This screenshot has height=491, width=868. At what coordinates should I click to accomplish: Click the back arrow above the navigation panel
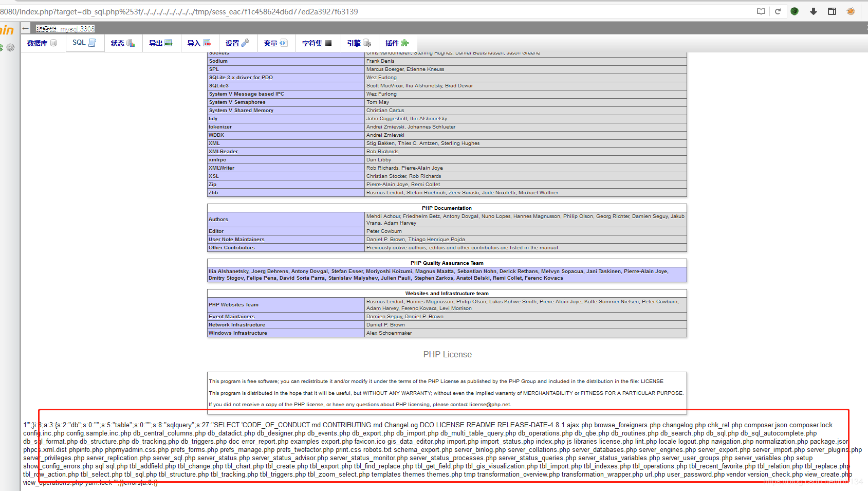pyautogui.click(x=25, y=28)
